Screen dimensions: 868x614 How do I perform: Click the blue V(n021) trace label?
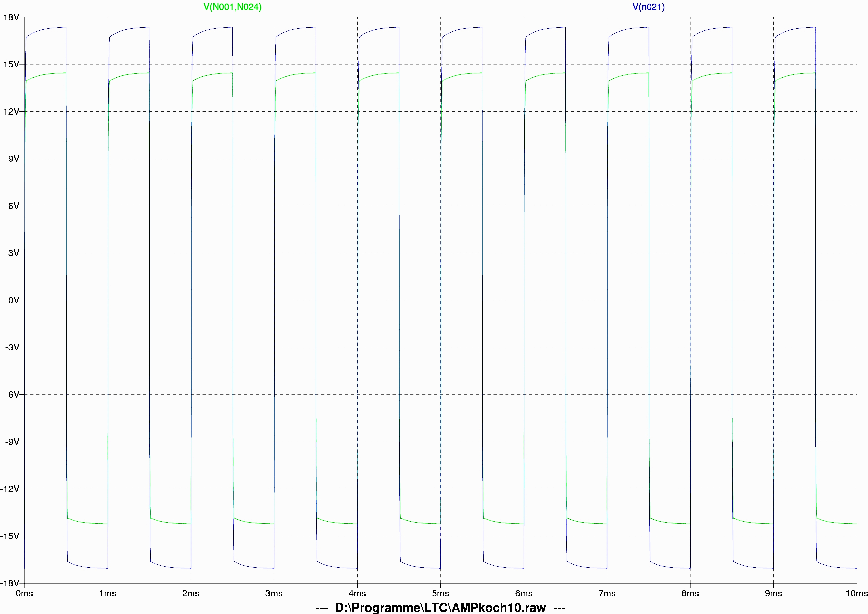click(x=648, y=7)
